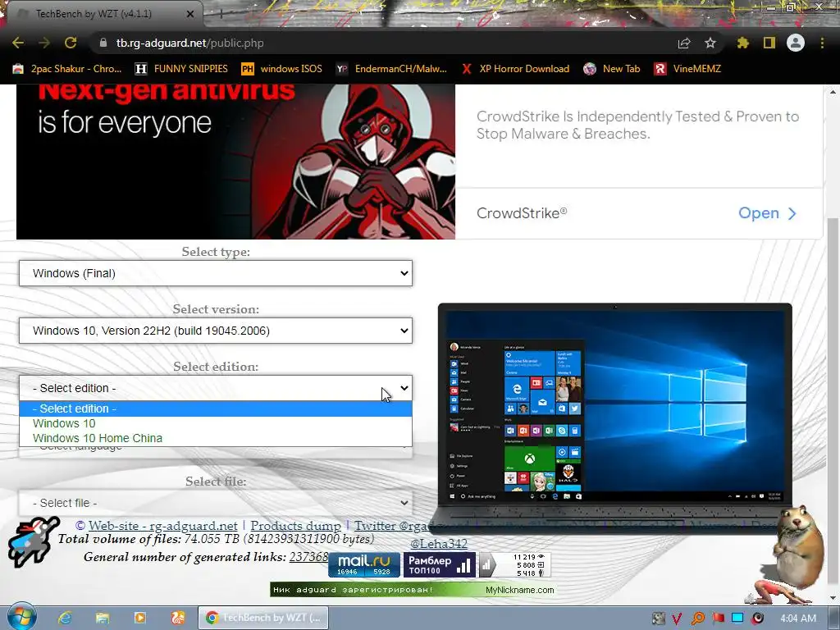Open the VineMEMZ bookmark

tap(688, 69)
